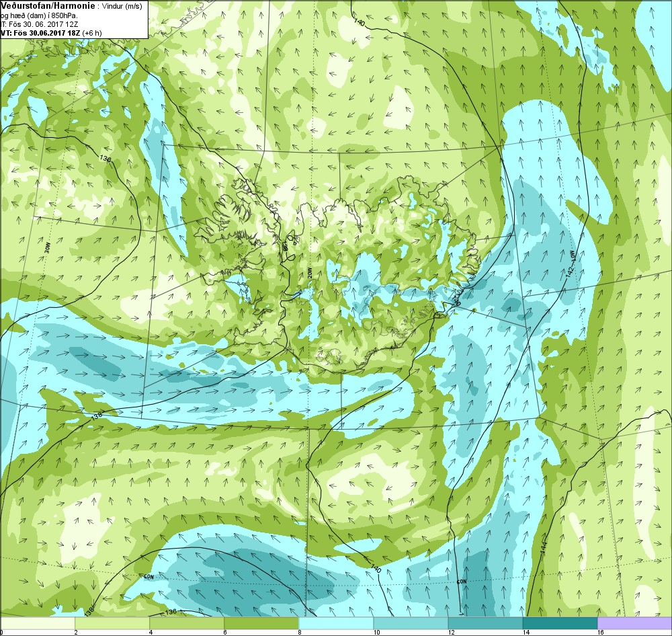Click the pale yellow 0–2 m/s legend swatch

pyautogui.click(x=37, y=623)
